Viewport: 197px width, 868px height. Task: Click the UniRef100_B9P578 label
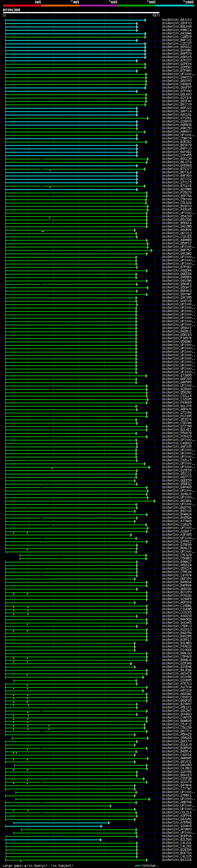click(177, 54)
